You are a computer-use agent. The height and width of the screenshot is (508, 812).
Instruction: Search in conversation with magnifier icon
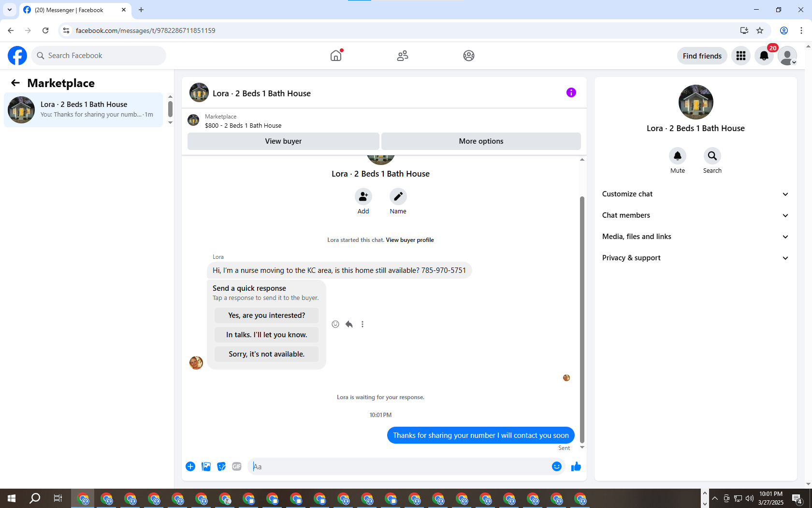coord(712,156)
